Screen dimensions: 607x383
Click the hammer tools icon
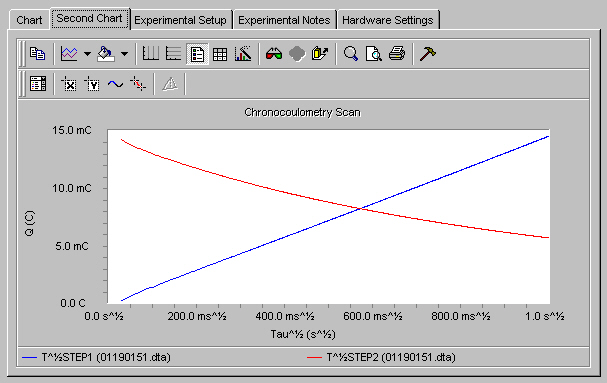(428, 53)
